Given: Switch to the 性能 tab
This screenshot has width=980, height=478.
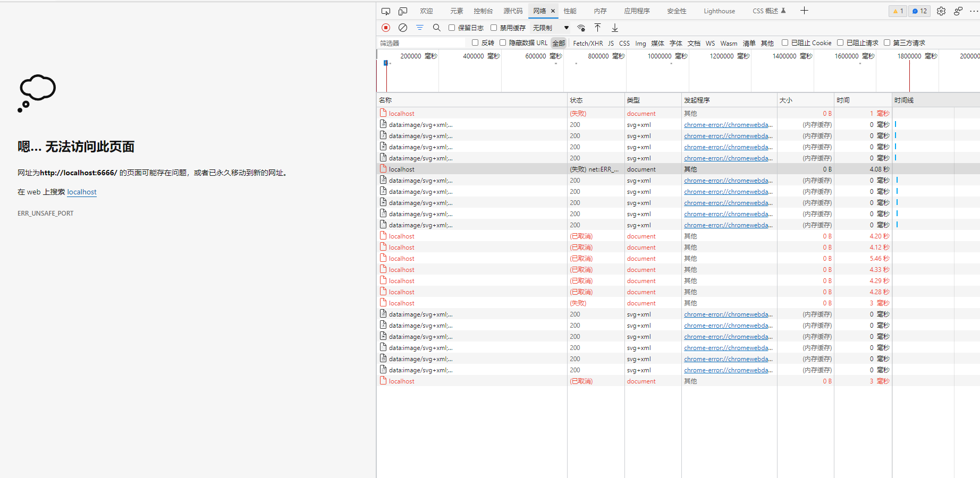Looking at the screenshot, I should [x=570, y=11].
